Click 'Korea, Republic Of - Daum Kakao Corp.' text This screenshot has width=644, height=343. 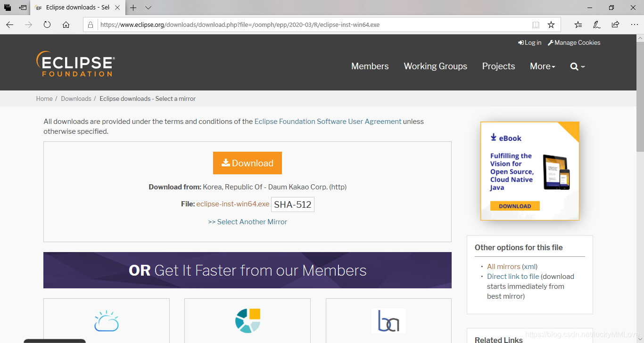[x=265, y=187]
